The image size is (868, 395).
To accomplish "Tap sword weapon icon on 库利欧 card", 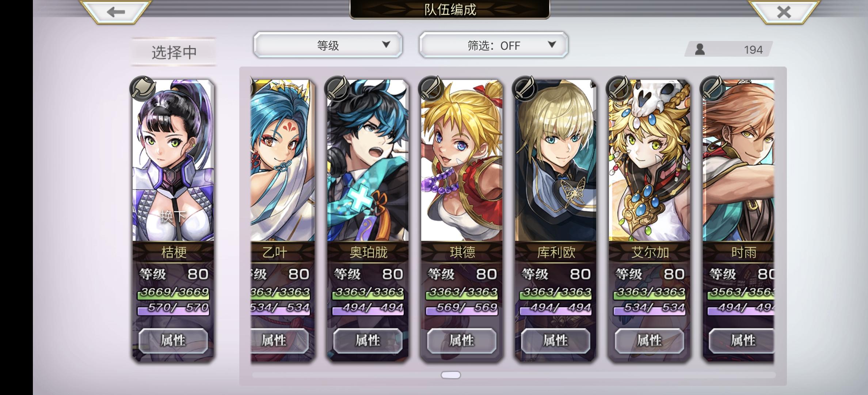I will (x=525, y=88).
